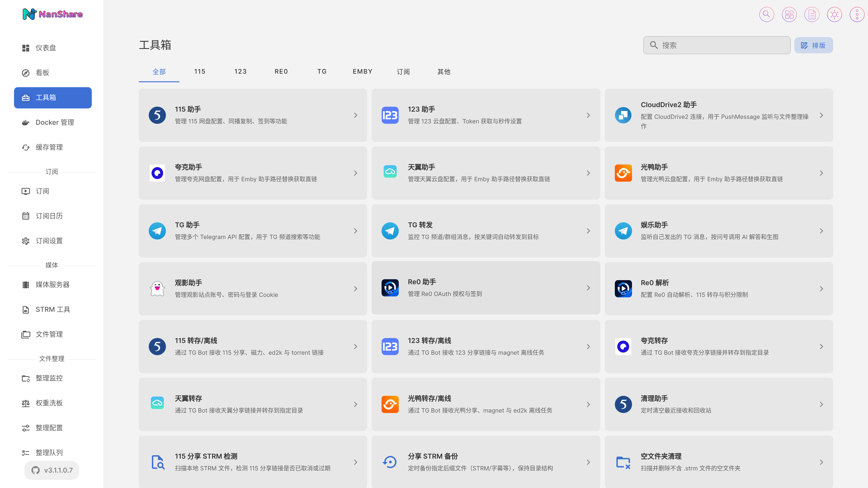The width and height of the screenshot is (868, 488).
Task: Click the CloudDrive2 助手 icon
Action: [623, 115]
